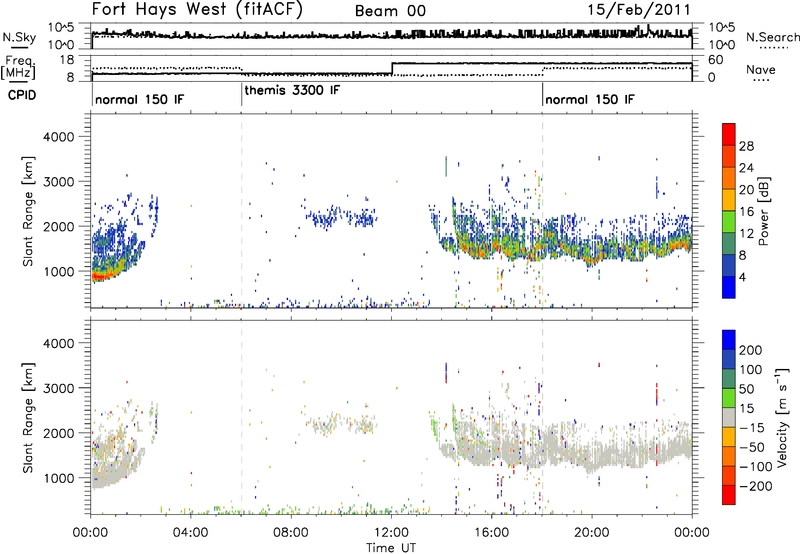Click the '-100' velocity color bar value

click(x=756, y=467)
